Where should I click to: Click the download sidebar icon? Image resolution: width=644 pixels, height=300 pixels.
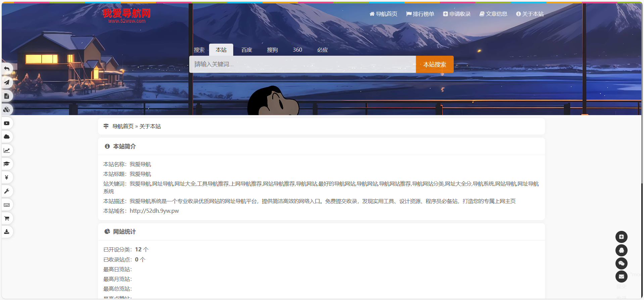coord(7,232)
